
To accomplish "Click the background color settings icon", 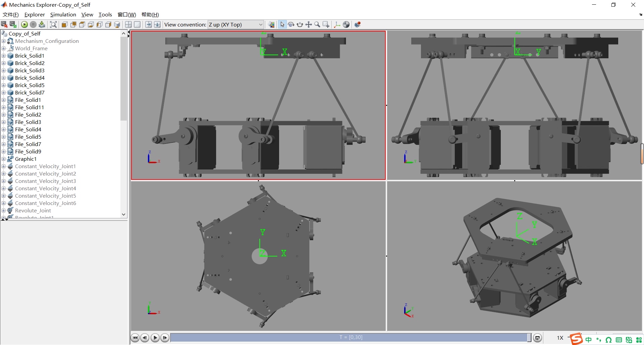I will pos(271,24).
